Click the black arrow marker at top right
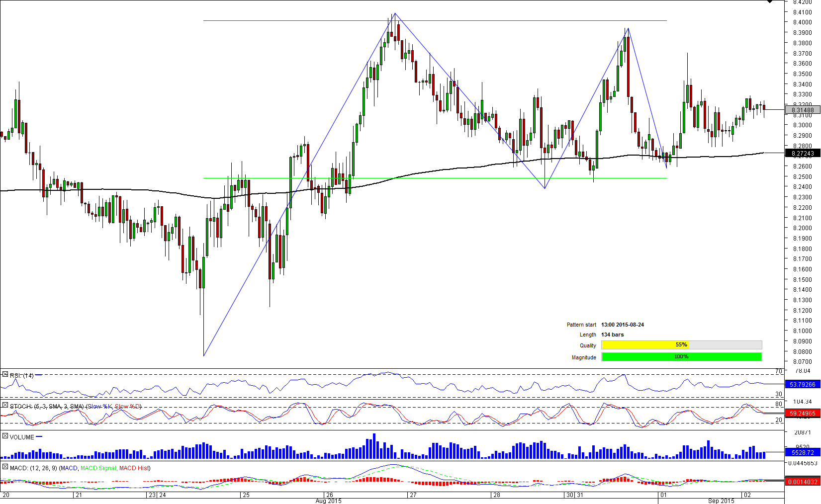The image size is (821, 504). click(769, 1)
